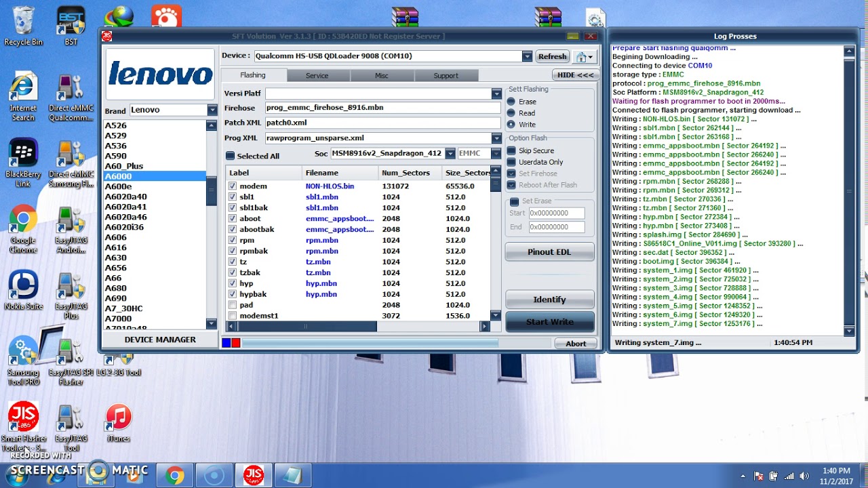Click partition table horizontal scrollbar

[357, 327]
